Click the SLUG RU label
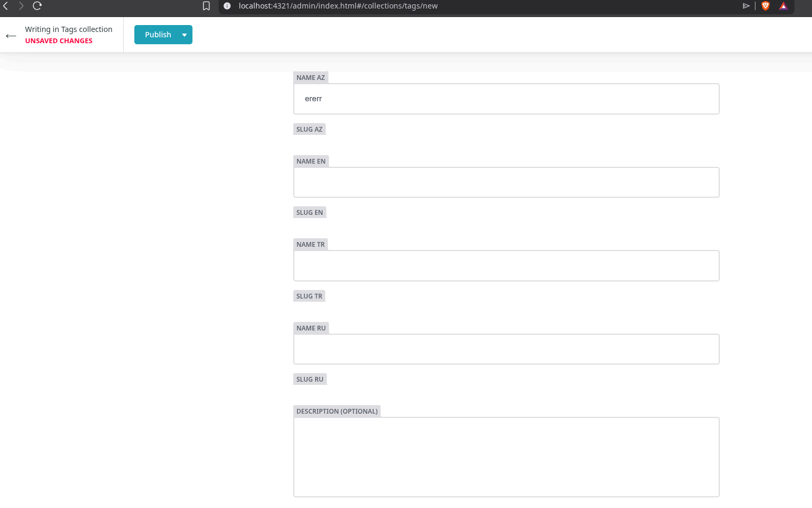This screenshot has height=508, width=812. [310, 379]
